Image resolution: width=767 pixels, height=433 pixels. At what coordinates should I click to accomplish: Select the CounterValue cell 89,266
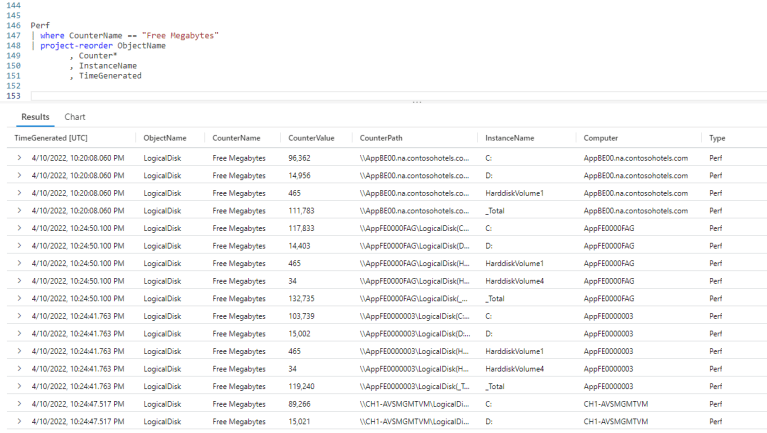[x=299, y=404]
